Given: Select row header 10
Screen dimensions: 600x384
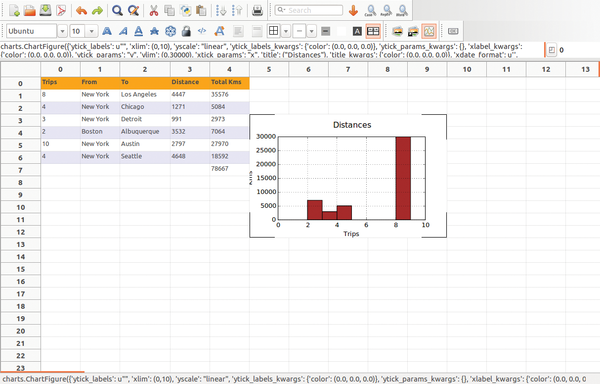Looking at the screenshot, I should coord(21,207).
